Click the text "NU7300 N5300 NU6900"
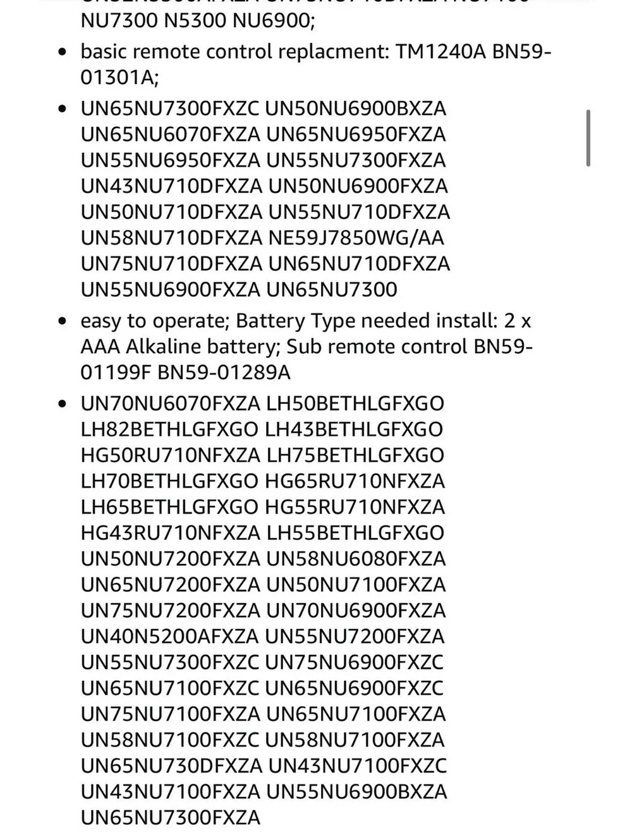This screenshot has width=632, height=840. coord(197,21)
